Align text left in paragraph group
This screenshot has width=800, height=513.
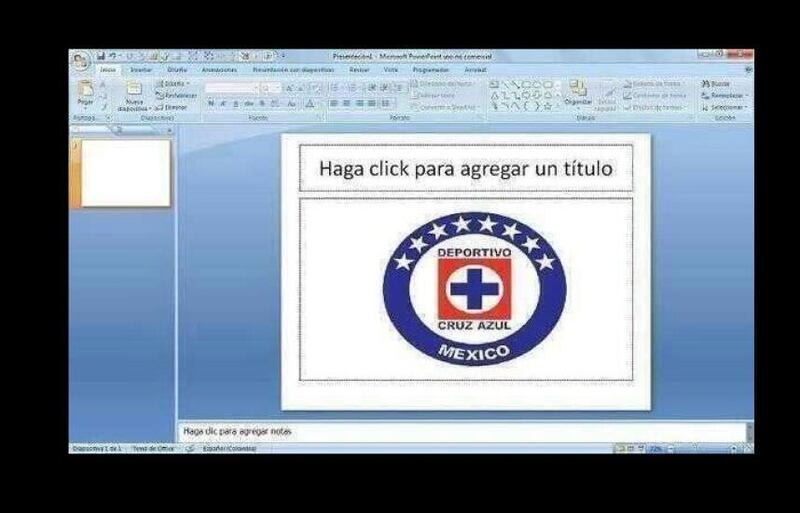pyautogui.click(x=334, y=104)
